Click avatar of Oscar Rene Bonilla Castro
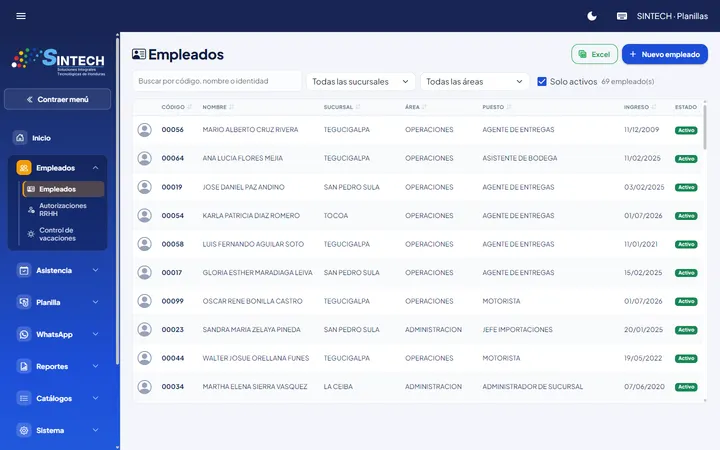Viewport: 720px width, 450px height. pos(145,301)
